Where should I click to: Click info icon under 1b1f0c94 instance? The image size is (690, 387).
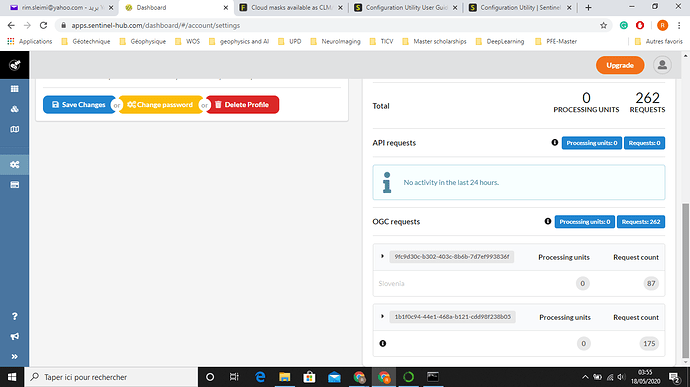point(383,343)
